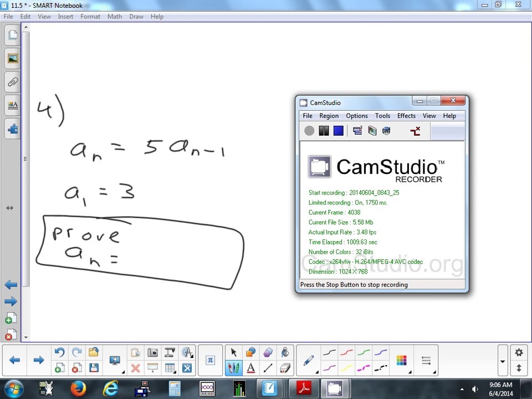Open the document camera tool

point(170,352)
